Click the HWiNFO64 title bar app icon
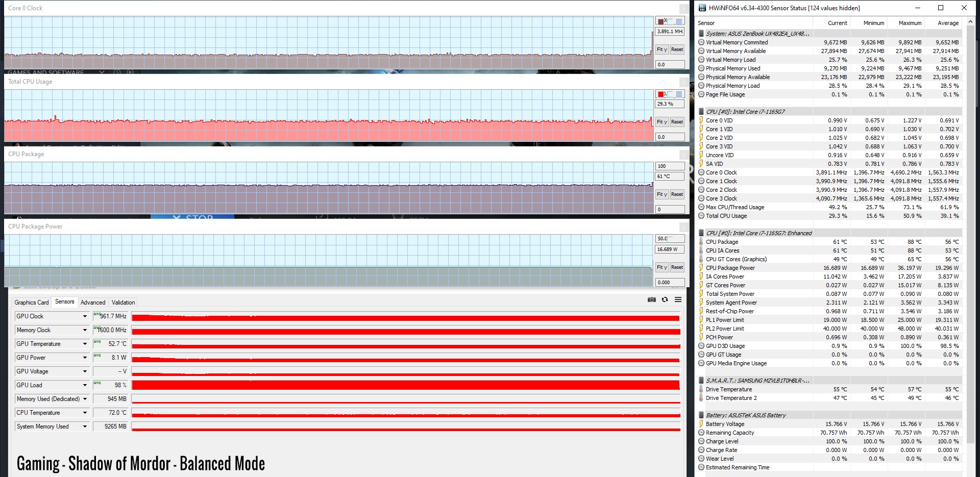 (x=702, y=8)
